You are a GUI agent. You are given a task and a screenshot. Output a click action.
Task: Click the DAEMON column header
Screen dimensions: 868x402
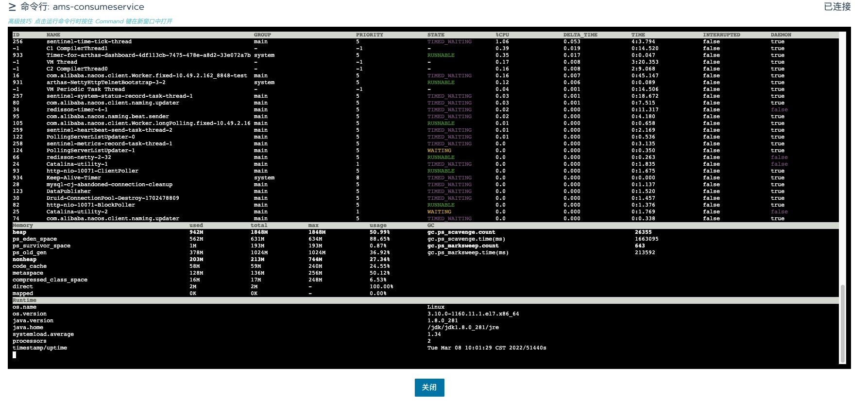[x=781, y=35]
